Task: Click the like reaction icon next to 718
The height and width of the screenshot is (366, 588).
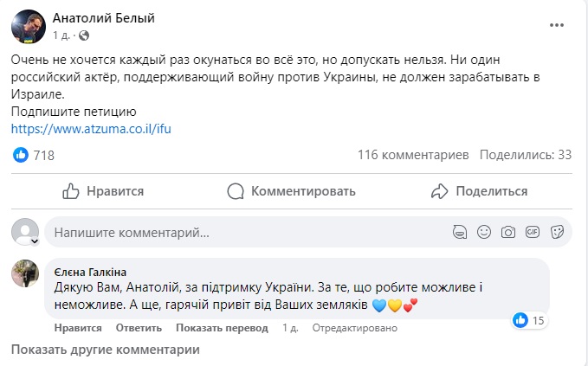Action: [x=21, y=155]
